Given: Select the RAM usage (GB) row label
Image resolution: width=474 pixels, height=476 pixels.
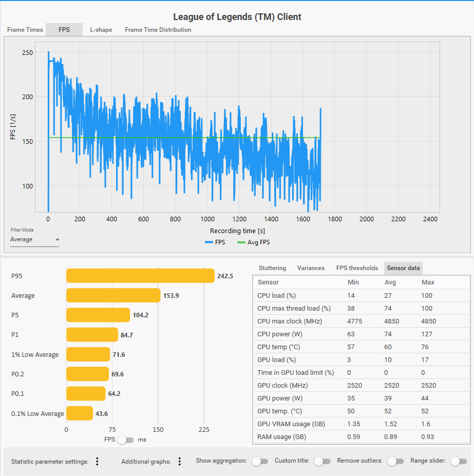Looking at the screenshot, I should coord(281,437).
